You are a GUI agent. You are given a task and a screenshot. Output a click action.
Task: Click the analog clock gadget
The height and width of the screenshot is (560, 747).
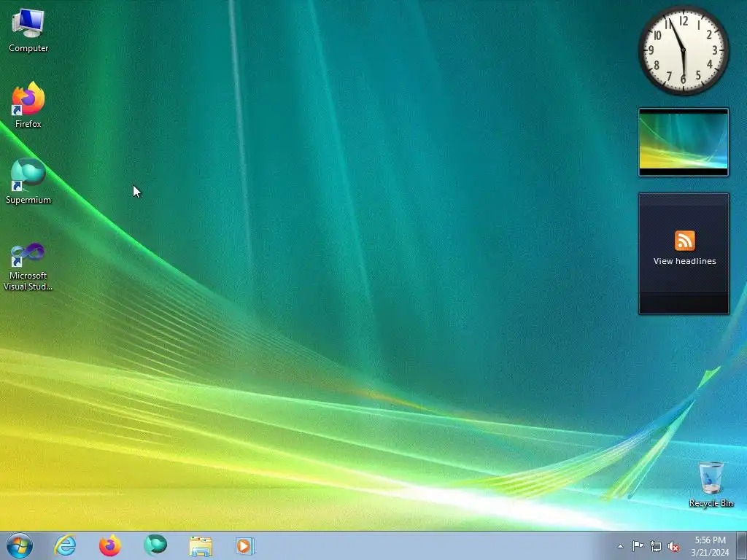coord(683,50)
